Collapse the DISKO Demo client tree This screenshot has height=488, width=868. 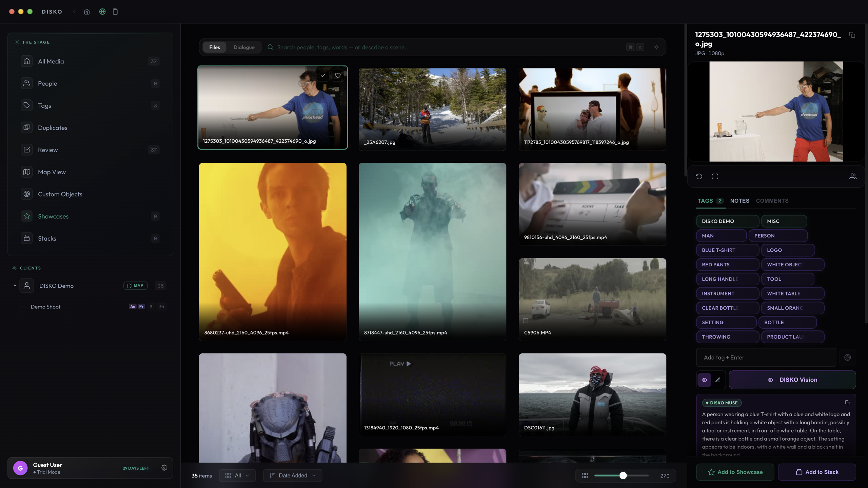pyautogui.click(x=15, y=286)
